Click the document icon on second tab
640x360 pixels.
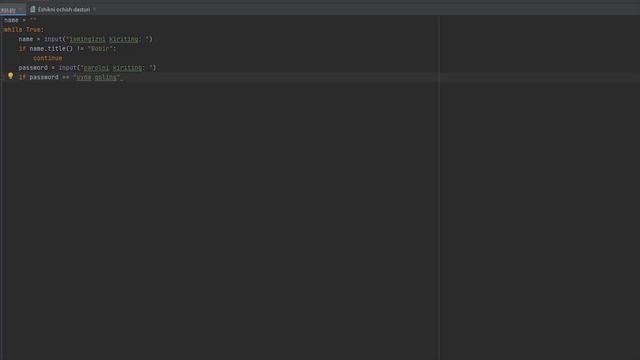tap(33, 9)
